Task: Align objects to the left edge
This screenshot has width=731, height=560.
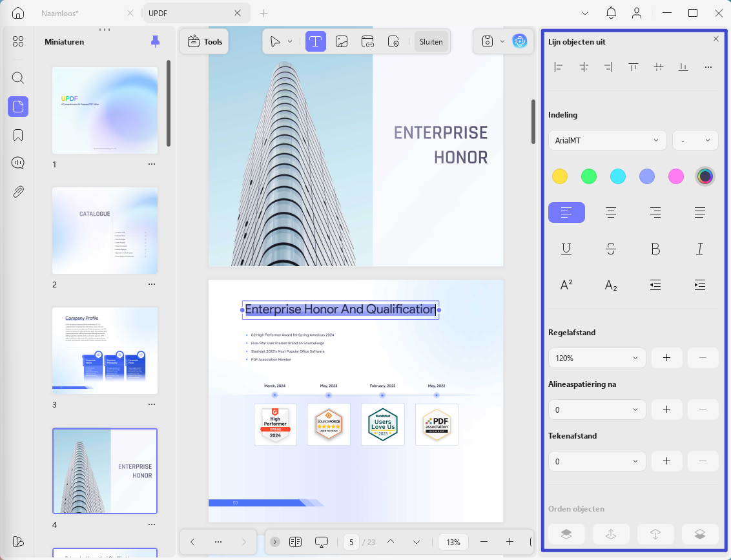Action: pyautogui.click(x=559, y=67)
